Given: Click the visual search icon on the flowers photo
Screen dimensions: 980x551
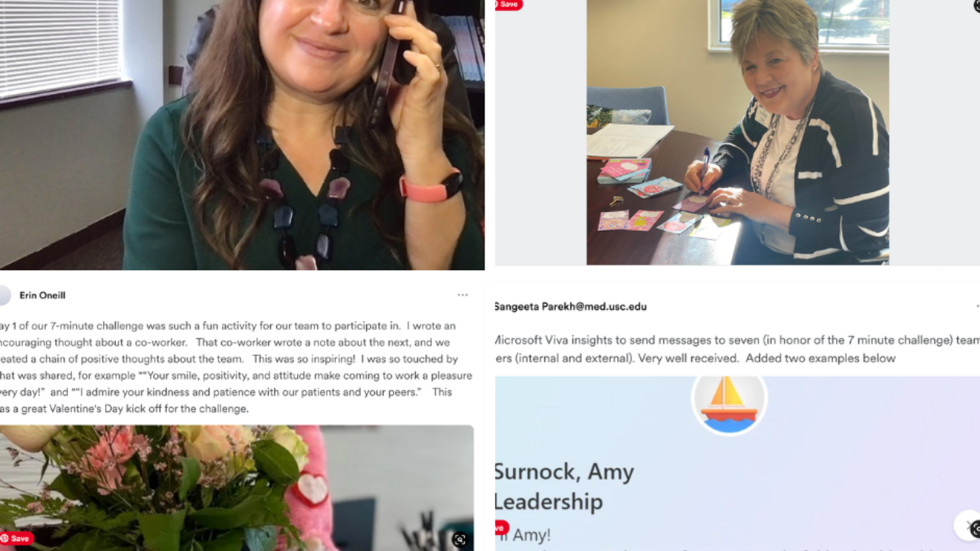Looking at the screenshot, I should coord(459,539).
